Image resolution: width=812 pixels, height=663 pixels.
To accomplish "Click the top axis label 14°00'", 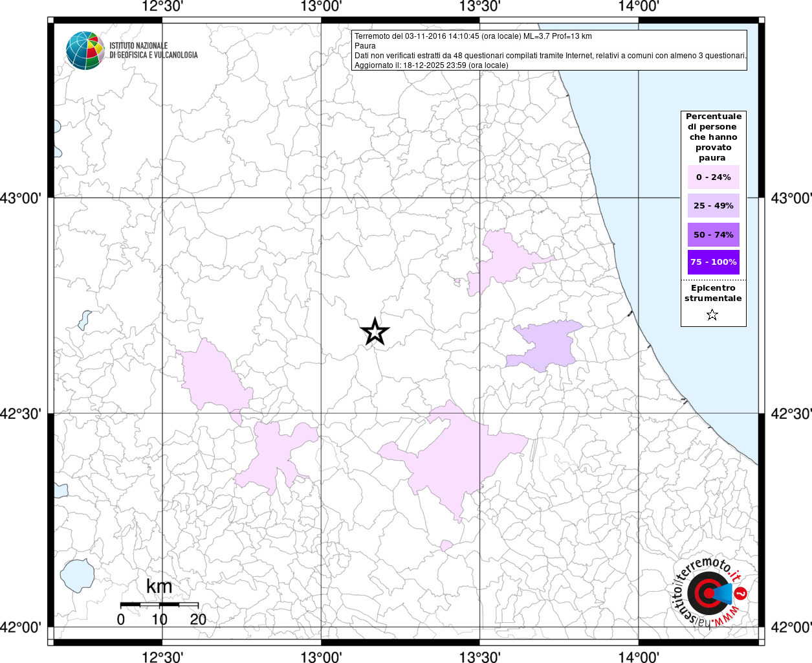I will (x=638, y=6).
